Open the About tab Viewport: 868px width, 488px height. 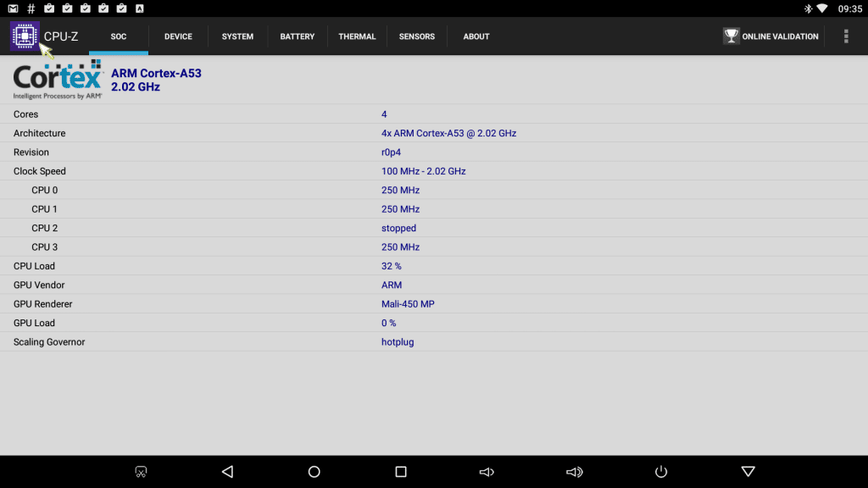476,36
